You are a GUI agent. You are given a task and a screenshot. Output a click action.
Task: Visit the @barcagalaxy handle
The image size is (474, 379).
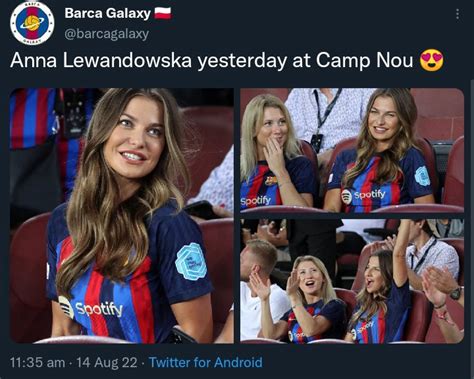(106, 34)
